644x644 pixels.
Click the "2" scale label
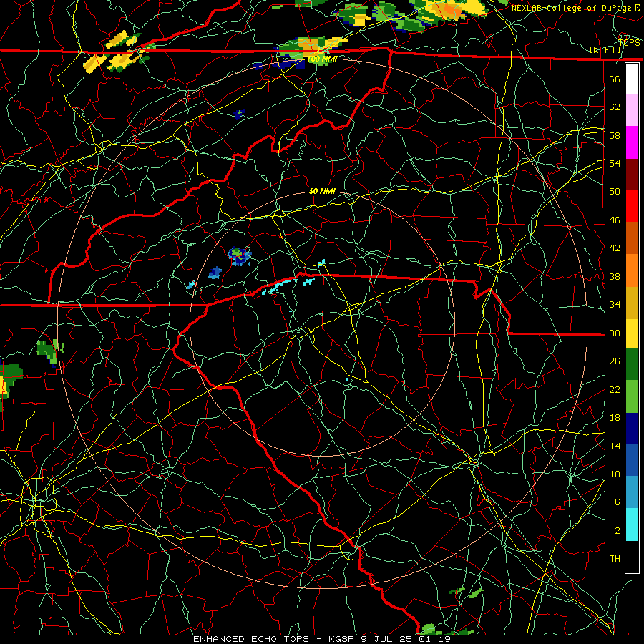point(618,531)
